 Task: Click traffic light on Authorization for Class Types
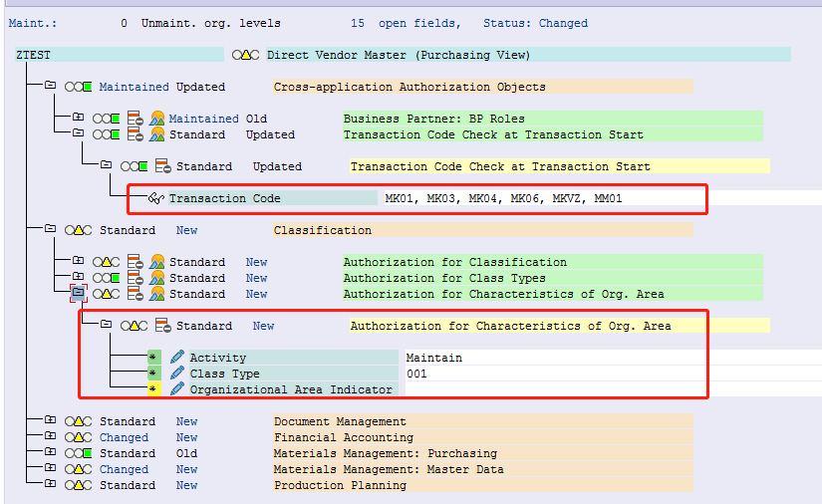(x=106, y=278)
